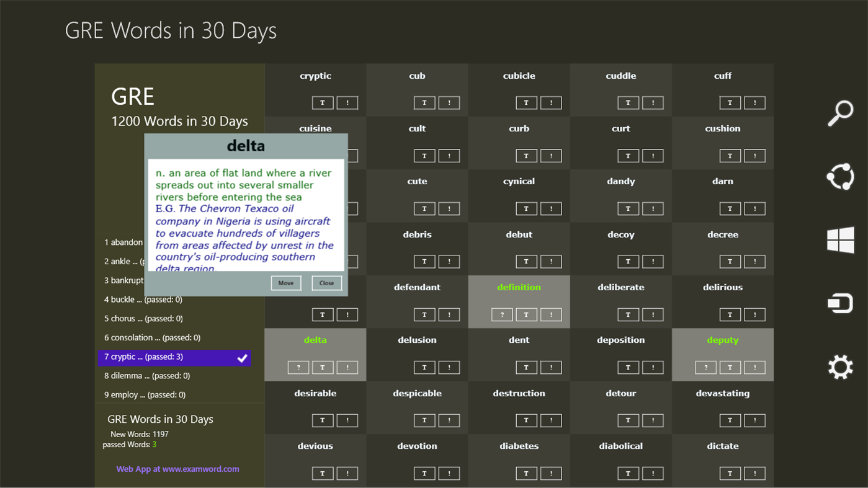Click the exclamation icon on the cub tile
This screenshot has width=868, height=488.
[449, 102]
